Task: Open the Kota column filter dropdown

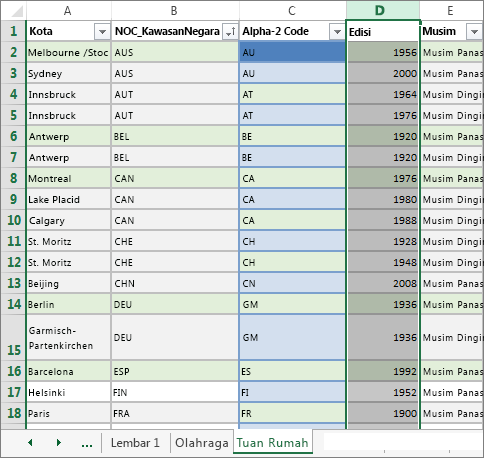Action: click(x=102, y=32)
